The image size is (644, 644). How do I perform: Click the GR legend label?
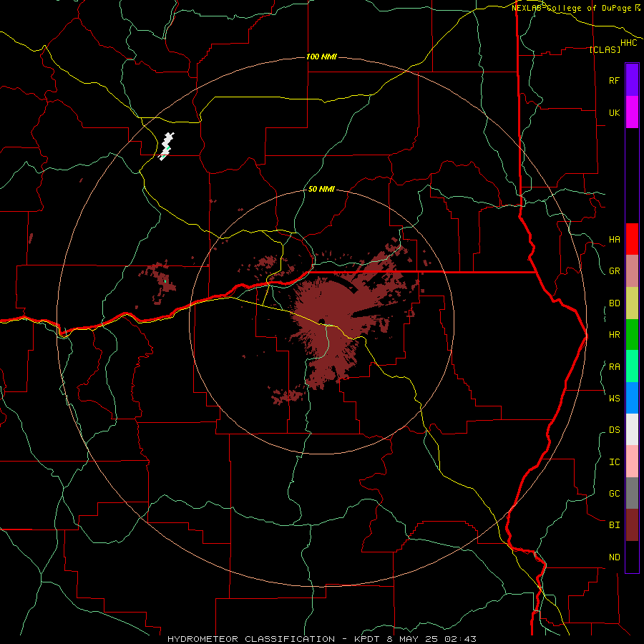click(615, 271)
